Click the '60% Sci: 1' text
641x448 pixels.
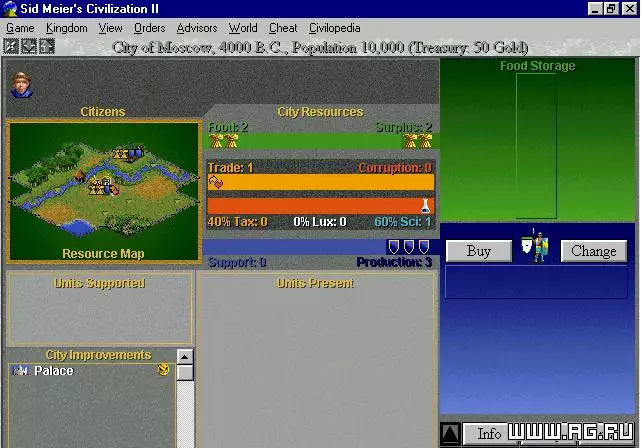pos(403,222)
